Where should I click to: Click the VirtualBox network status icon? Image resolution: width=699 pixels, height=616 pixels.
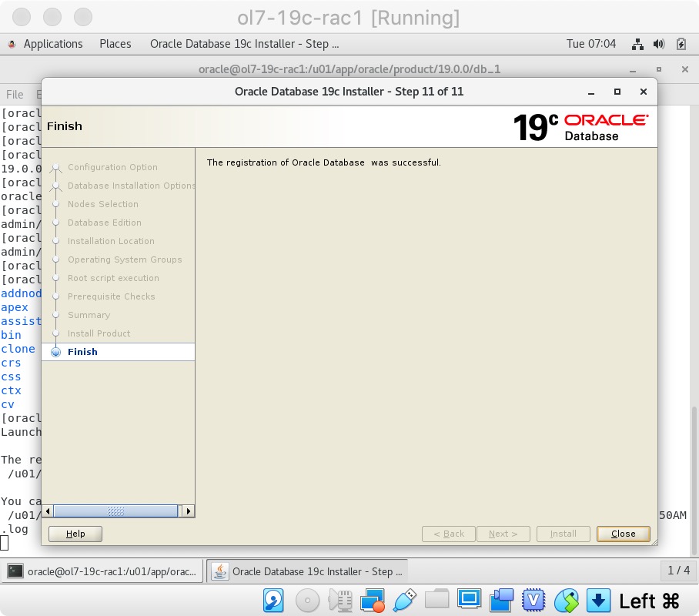tap(373, 601)
